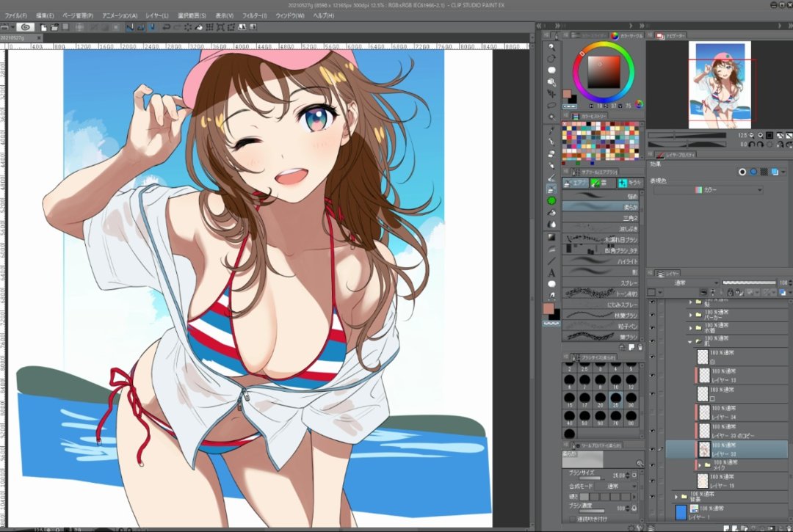Open a file with the open-folder icon

coord(54,27)
